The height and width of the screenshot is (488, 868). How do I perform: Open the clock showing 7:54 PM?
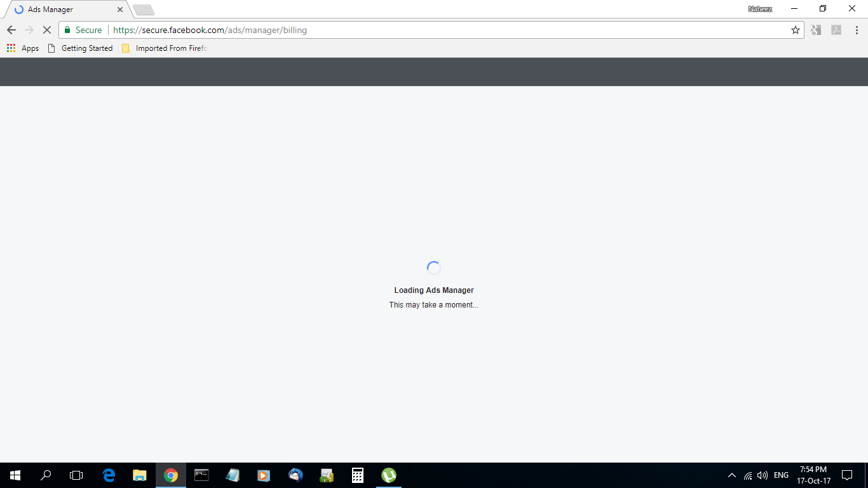(x=813, y=475)
